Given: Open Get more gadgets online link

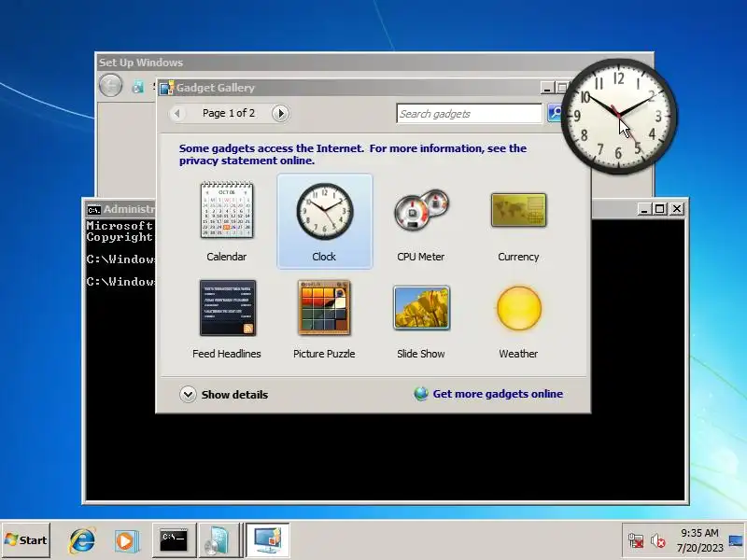Looking at the screenshot, I should coord(498,394).
